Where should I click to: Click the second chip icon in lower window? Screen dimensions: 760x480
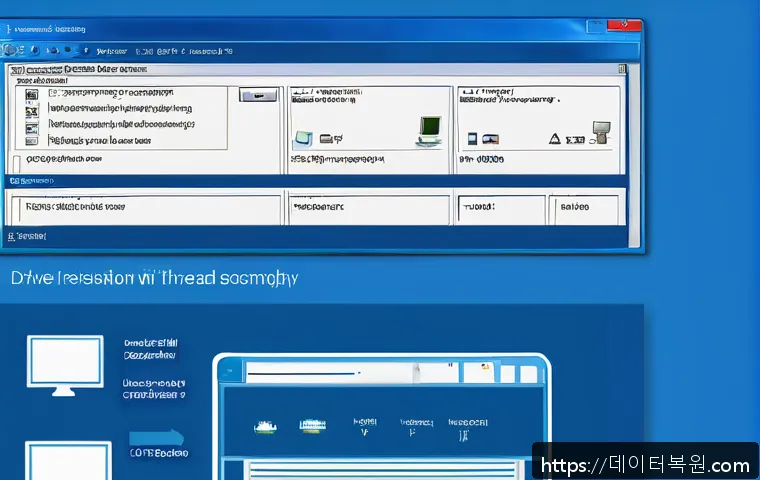[313, 425]
